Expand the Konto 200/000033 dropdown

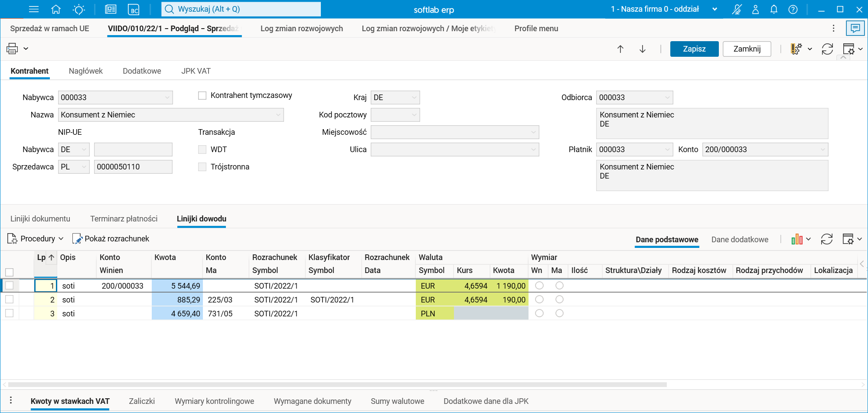pyautogui.click(x=822, y=150)
